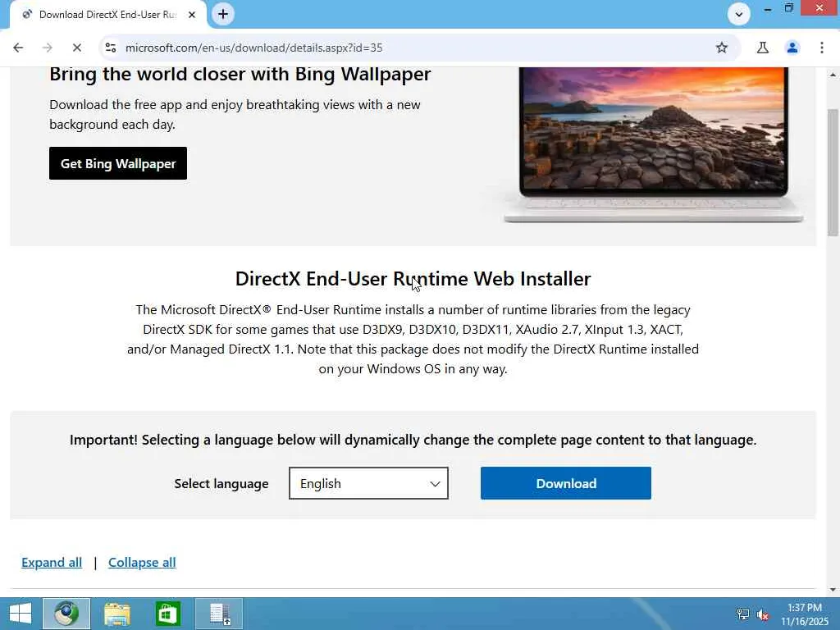This screenshot has width=840, height=630.
Task: Click the page scrollbar down arrow
Action: click(x=833, y=590)
